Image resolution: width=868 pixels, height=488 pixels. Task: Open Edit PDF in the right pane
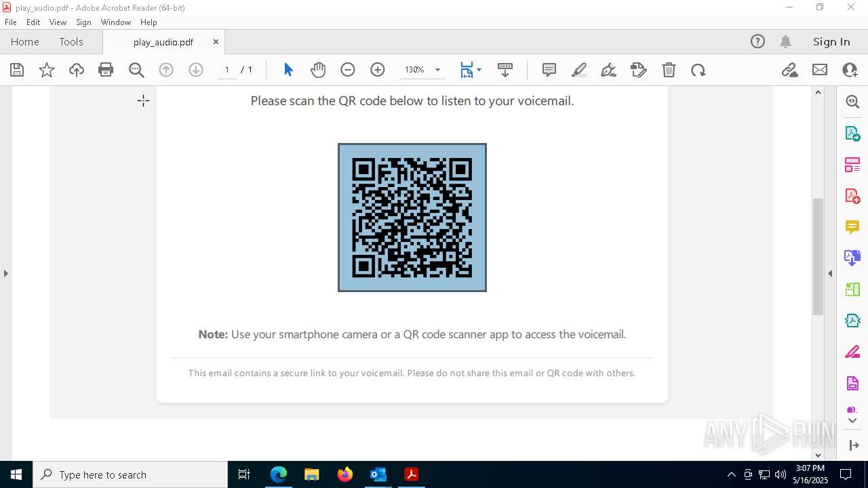852,164
